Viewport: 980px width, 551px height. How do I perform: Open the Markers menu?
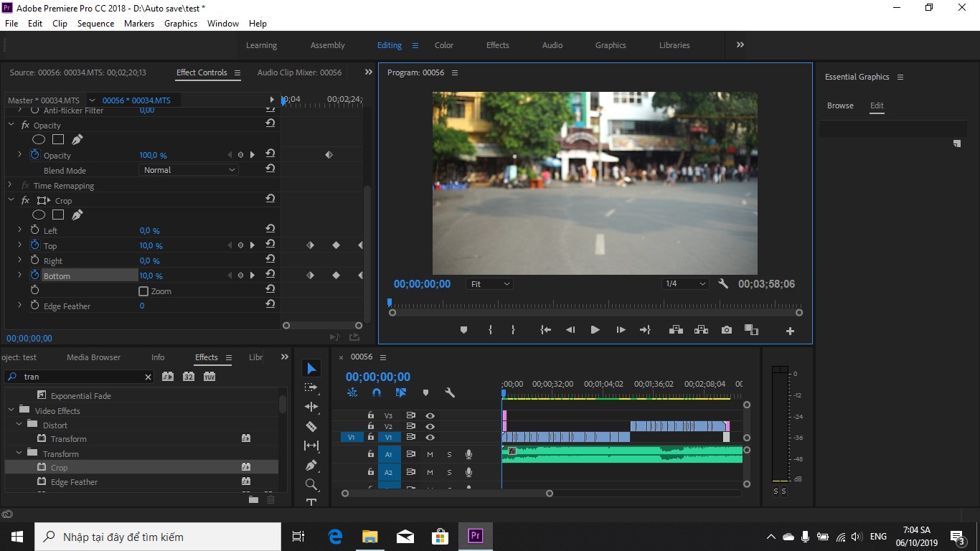pyautogui.click(x=139, y=24)
